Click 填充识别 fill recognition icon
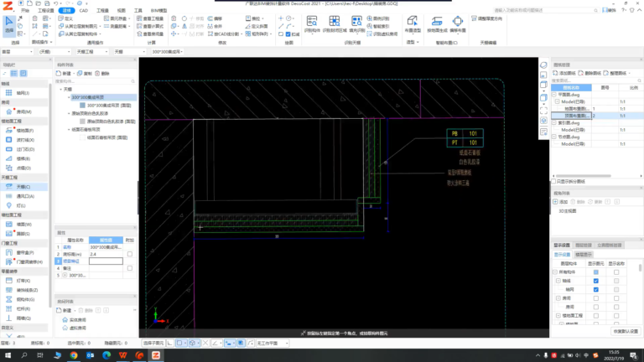 [356, 24]
